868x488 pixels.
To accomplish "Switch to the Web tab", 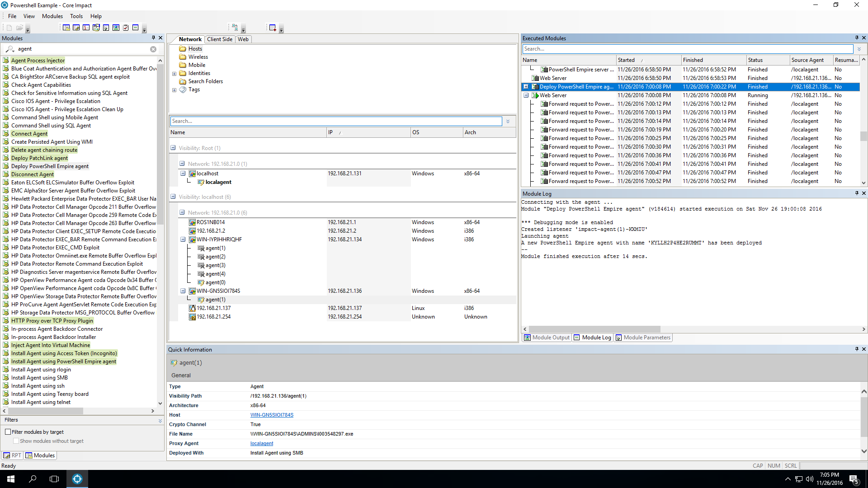I will (243, 39).
